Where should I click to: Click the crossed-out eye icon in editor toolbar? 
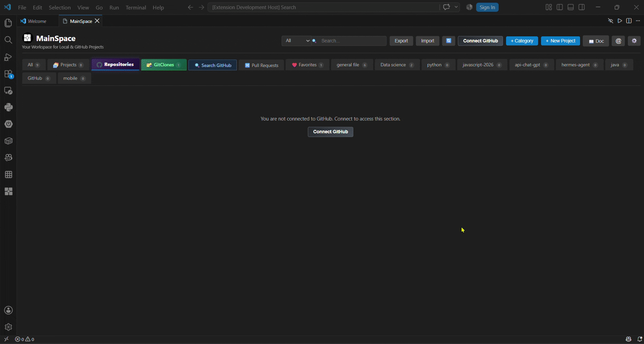click(x=610, y=21)
